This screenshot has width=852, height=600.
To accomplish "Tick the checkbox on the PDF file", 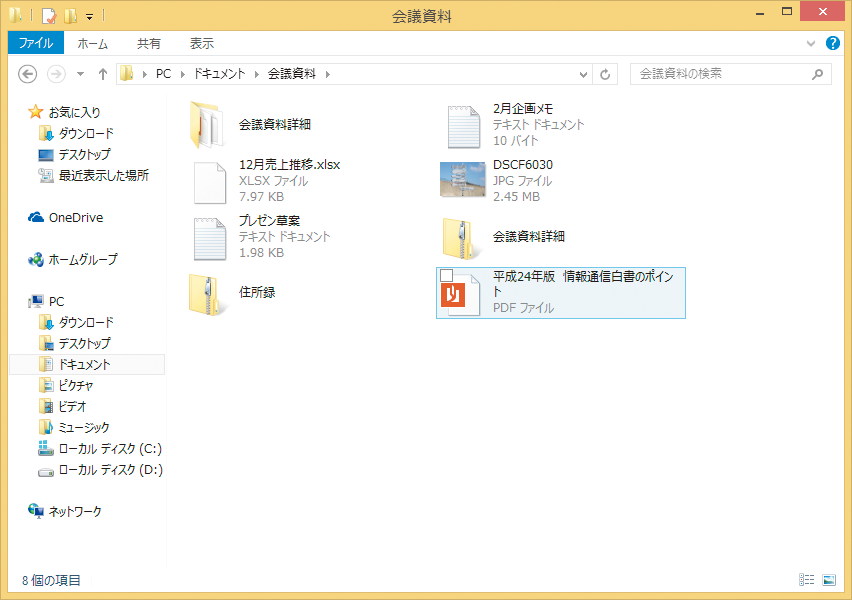I will (447, 276).
